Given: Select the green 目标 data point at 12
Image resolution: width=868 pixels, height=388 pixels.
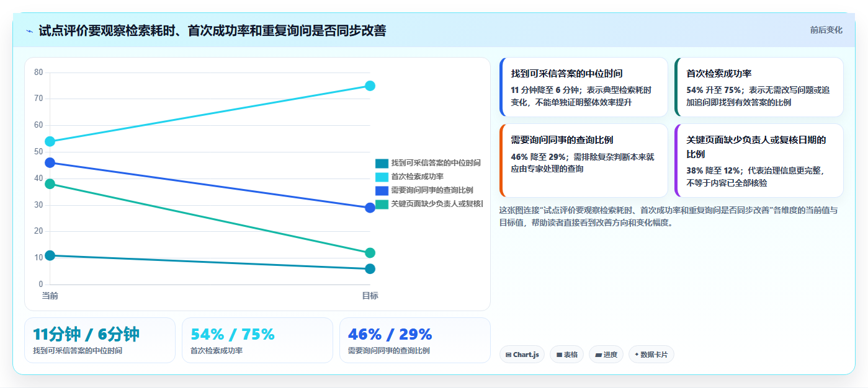Looking at the screenshot, I should pos(370,253).
